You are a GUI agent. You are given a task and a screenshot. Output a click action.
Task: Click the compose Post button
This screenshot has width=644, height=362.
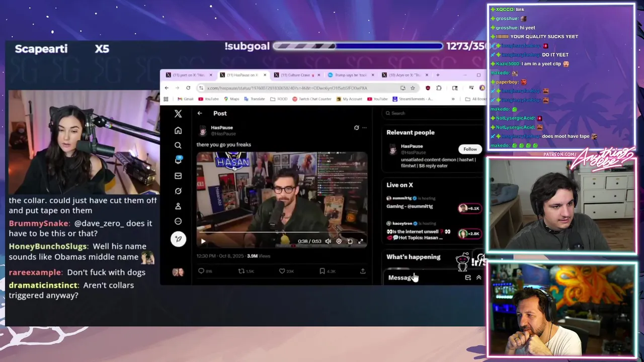[178, 239]
